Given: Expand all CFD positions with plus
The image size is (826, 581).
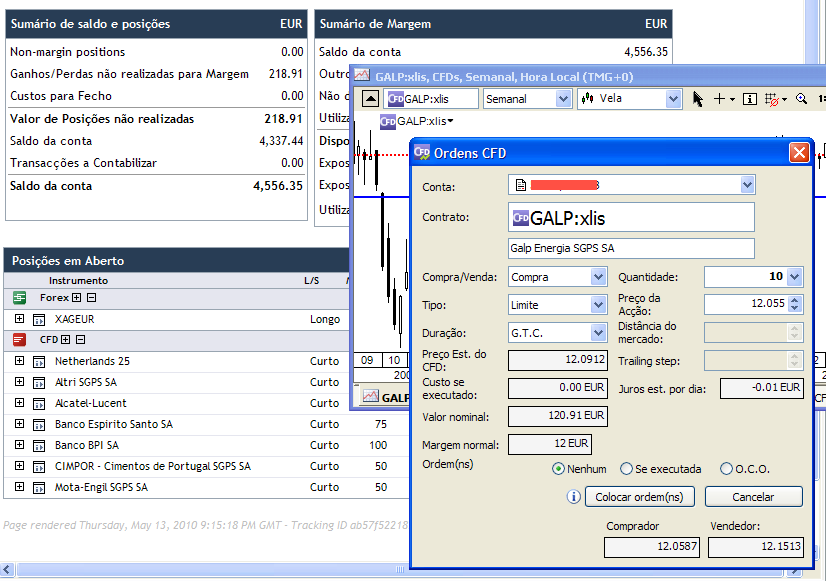Looking at the screenshot, I should pyautogui.click(x=65, y=340).
